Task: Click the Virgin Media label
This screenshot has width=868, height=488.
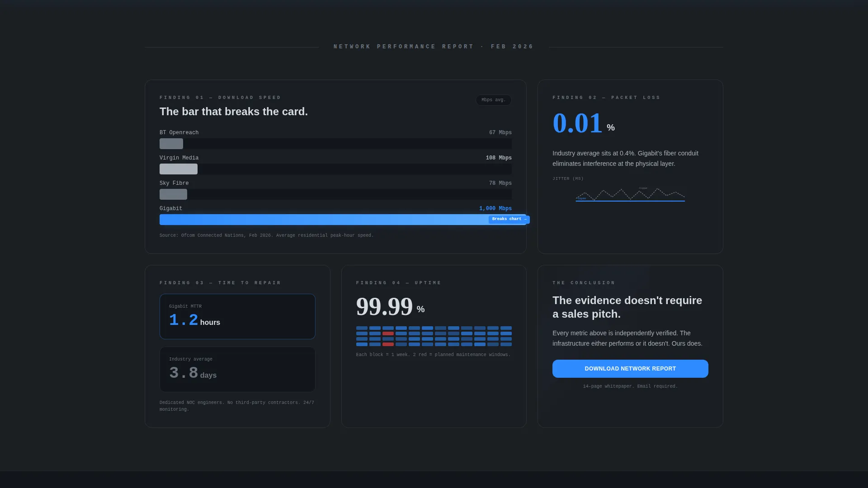Action: click(179, 158)
